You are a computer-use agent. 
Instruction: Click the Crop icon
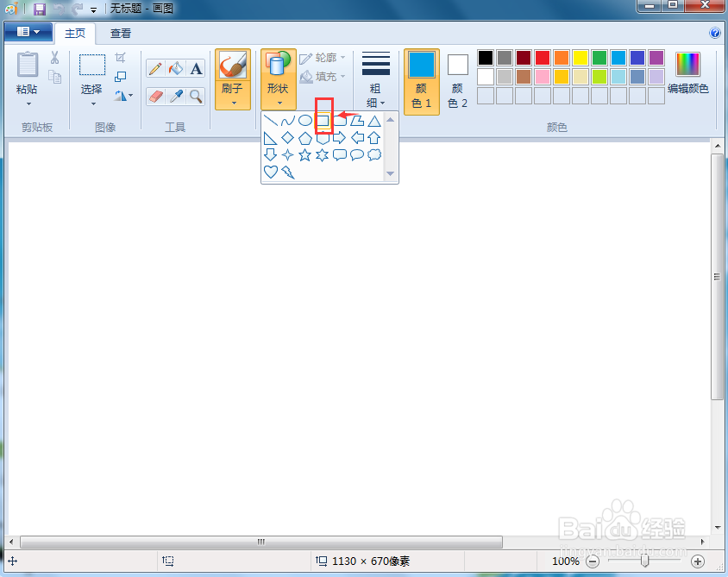click(x=120, y=58)
